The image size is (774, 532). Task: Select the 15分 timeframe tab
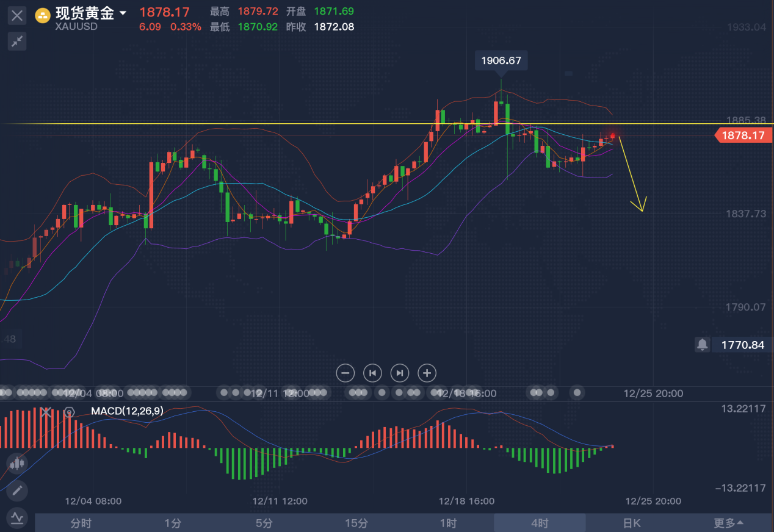[356, 523]
